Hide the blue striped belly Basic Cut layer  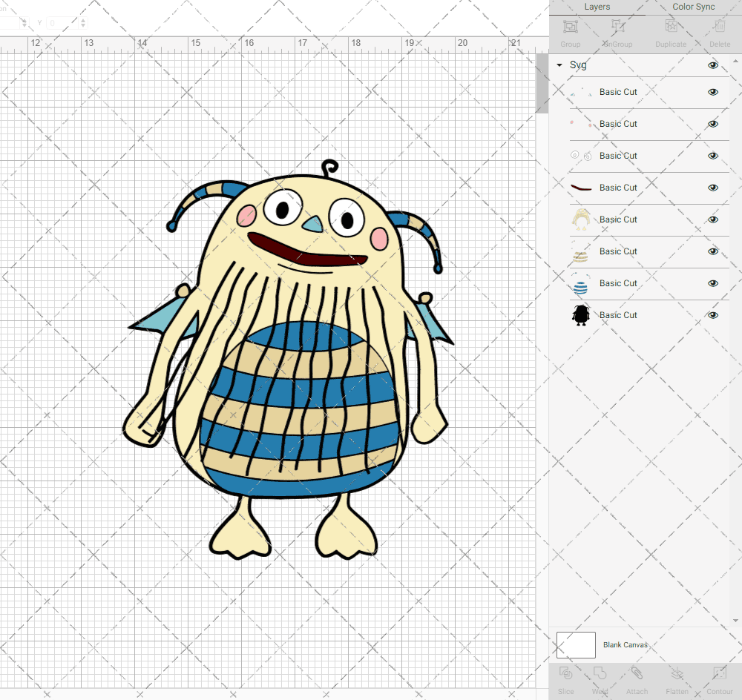[x=713, y=283]
